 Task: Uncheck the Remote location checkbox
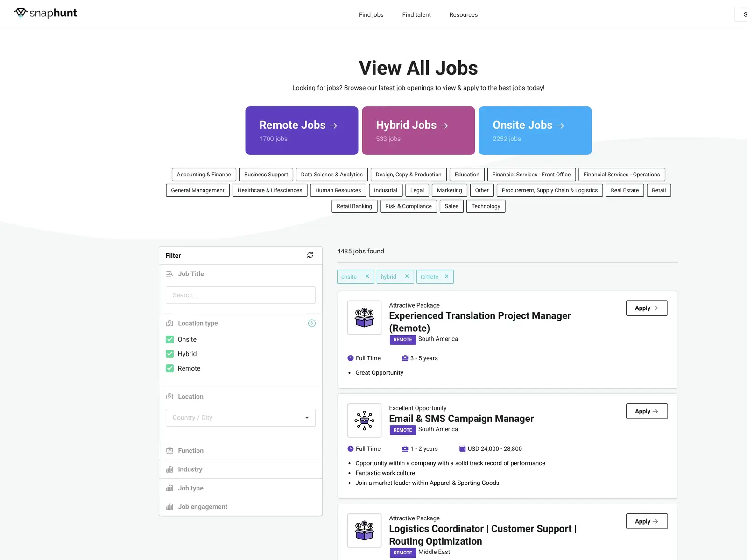pos(170,368)
